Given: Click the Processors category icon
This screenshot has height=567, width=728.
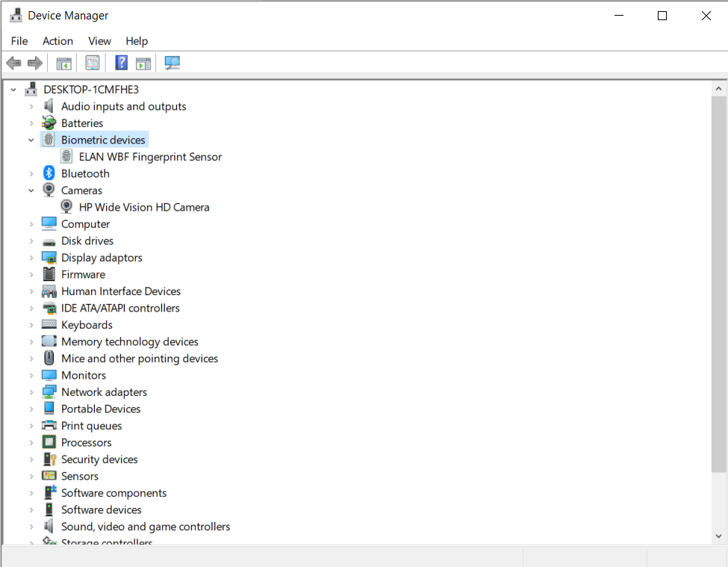Looking at the screenshot, I should [48, 442].
